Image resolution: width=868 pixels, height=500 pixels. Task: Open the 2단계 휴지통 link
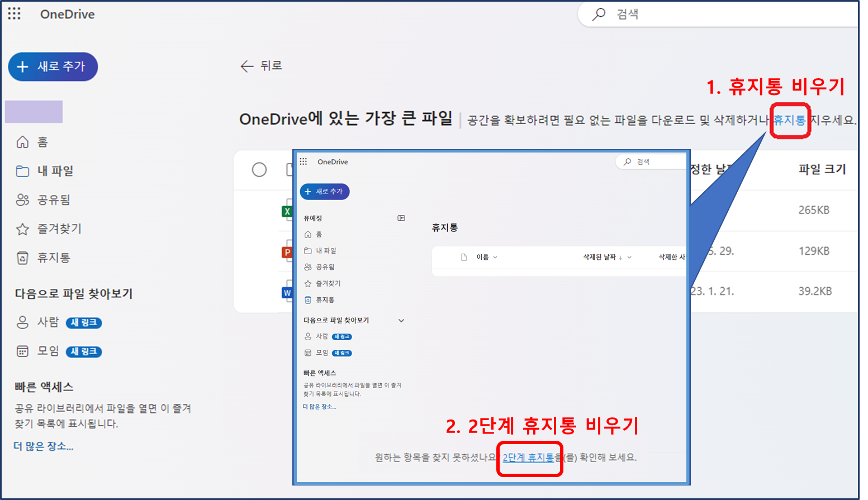click(529, 457)
